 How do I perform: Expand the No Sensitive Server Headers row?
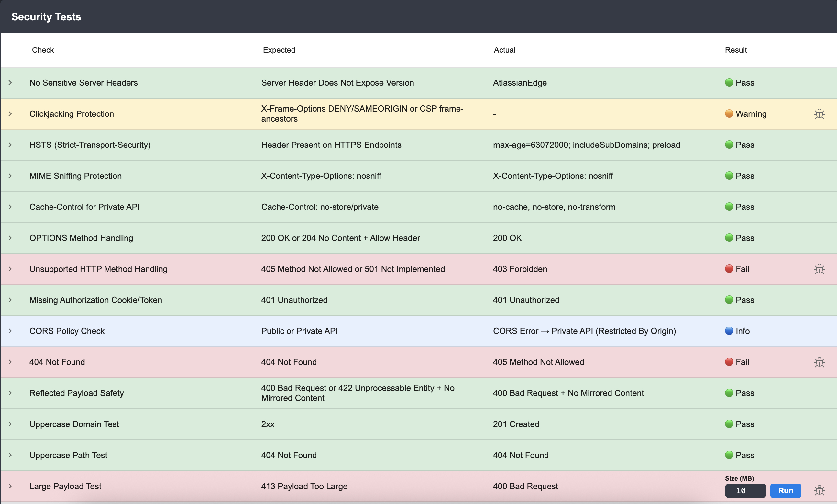click(10, 82)
